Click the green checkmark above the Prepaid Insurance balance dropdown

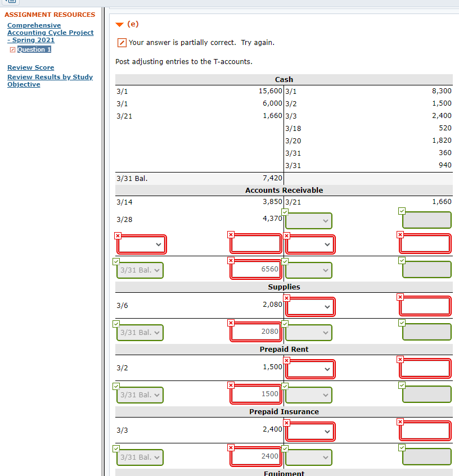tap(116, 448)
